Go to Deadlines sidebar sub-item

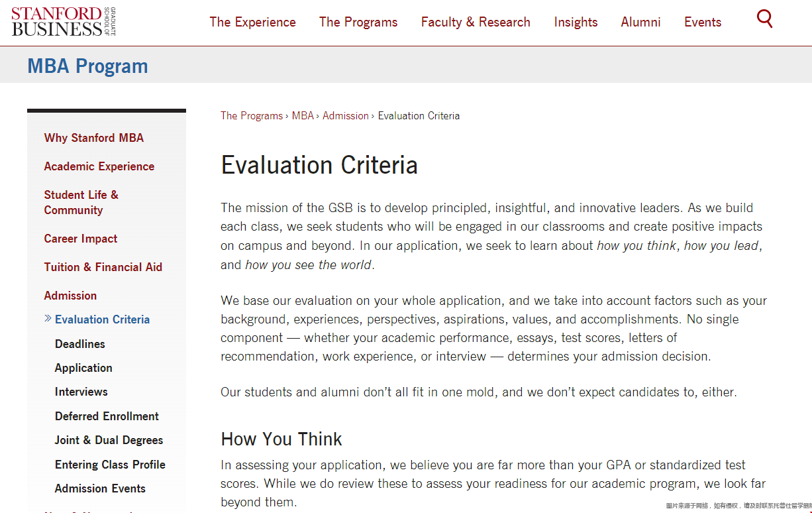click(x=80, y=344)
